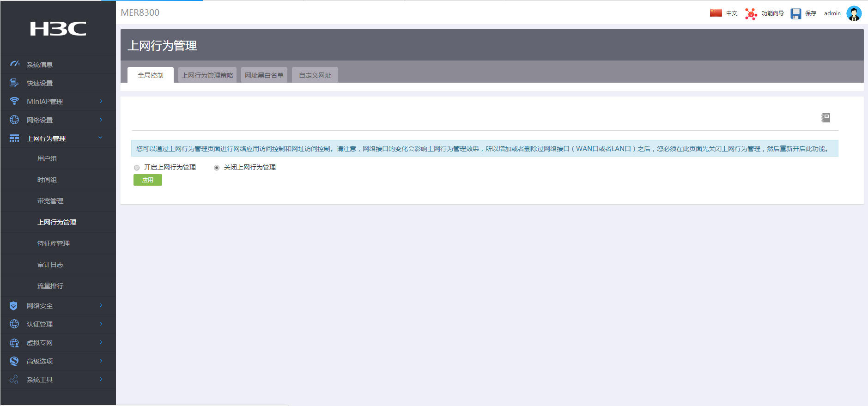The image size is (868, 406).
Task: Click 保存 text link
Action: click(811, 13)
